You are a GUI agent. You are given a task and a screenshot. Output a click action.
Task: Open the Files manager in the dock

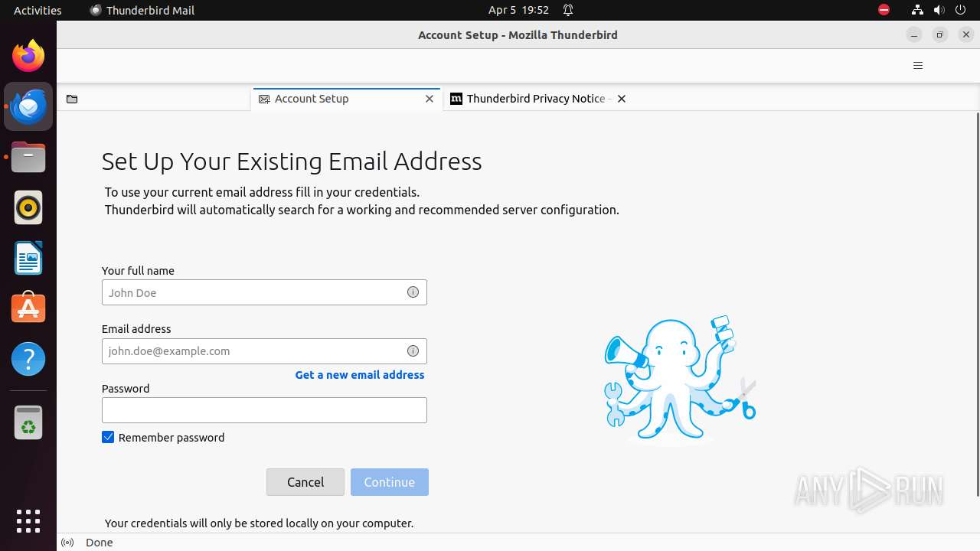point(28,157)
